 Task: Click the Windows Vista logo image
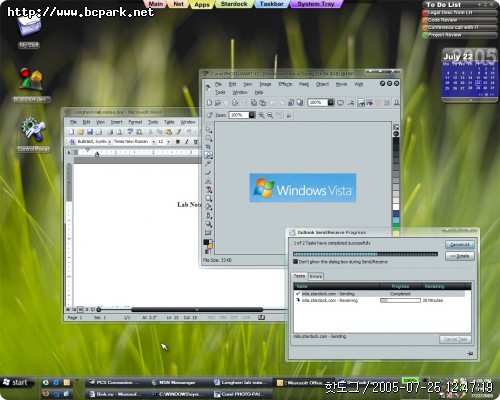tap(303, 188)
